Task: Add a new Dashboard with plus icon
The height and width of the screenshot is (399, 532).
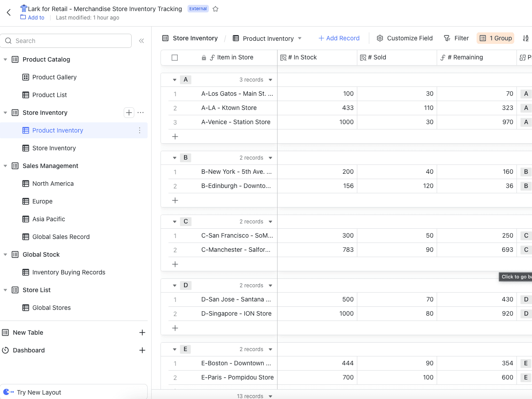Action: tap(142, 350)
